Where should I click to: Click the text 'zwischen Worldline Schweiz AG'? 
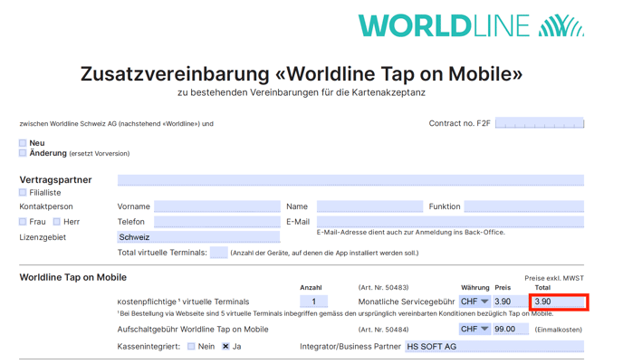[x=117, y=123]
